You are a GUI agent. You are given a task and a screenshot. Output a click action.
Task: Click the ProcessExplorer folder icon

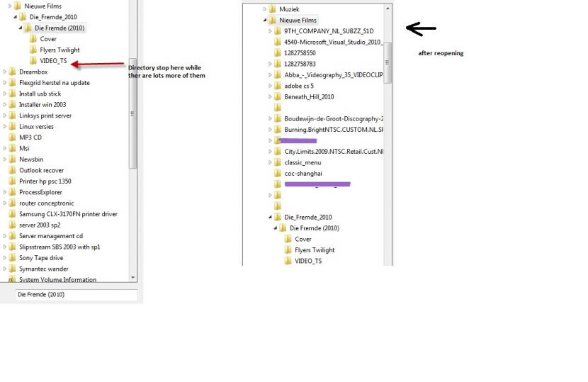pyautogui.click(x=12, y=192)
